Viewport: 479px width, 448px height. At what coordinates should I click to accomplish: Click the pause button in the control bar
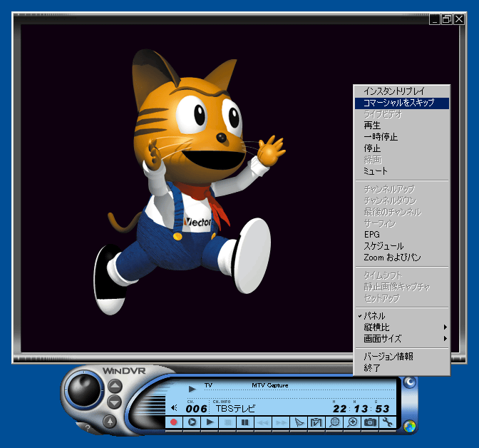coord(244,422)
